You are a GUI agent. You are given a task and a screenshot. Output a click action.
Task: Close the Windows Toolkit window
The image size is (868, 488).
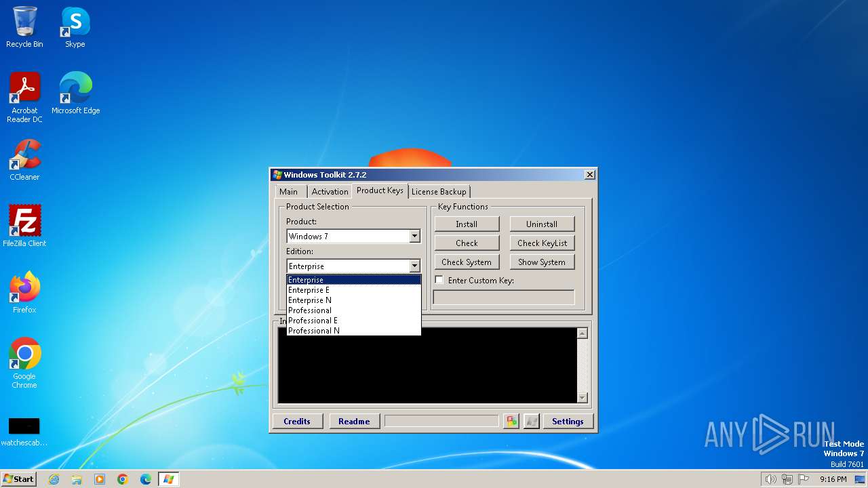590,175
